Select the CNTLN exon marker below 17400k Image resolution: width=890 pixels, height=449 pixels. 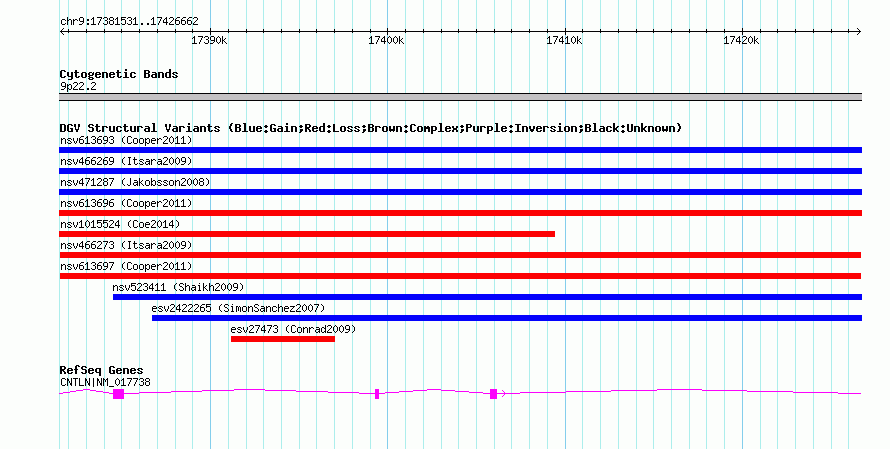click(377, 394)
